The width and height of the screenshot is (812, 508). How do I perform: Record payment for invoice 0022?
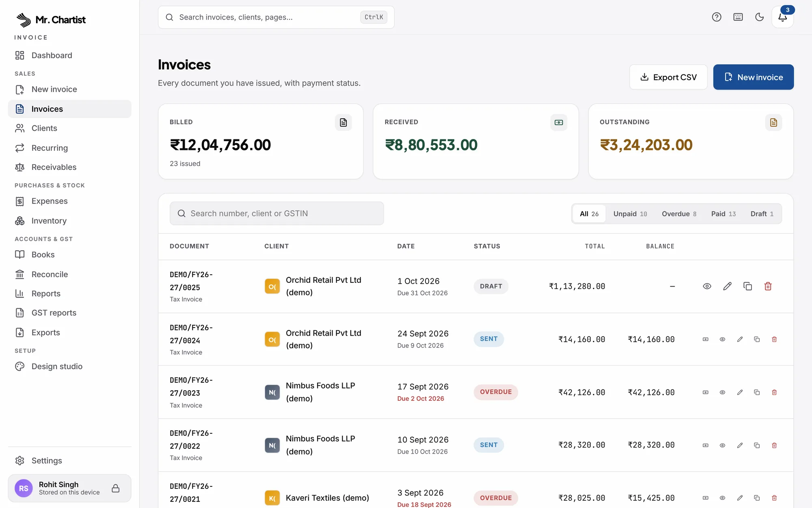[x=706, y=445]
